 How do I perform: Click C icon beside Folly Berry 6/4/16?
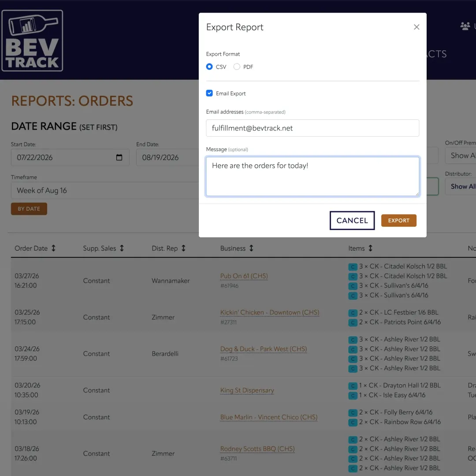tap(353, 413)
